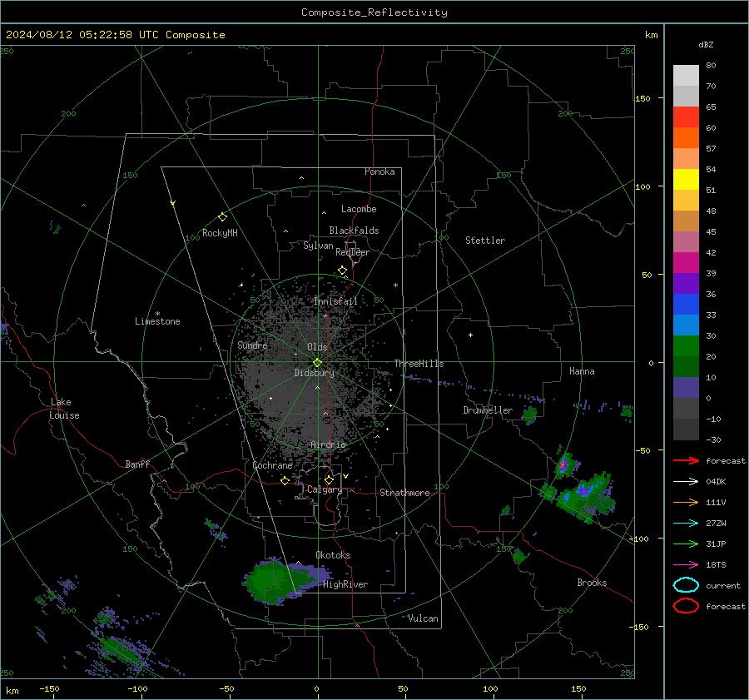Select the Olds label

(x=317, y=347)
